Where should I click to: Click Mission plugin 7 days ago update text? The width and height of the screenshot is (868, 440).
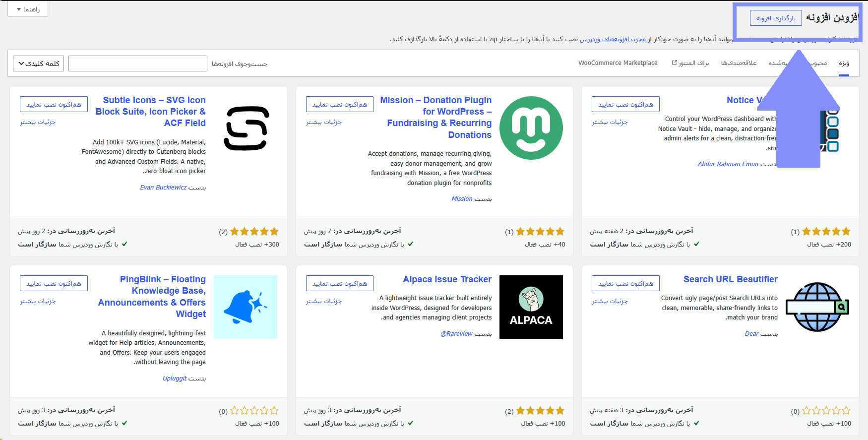tap(352, 231)
